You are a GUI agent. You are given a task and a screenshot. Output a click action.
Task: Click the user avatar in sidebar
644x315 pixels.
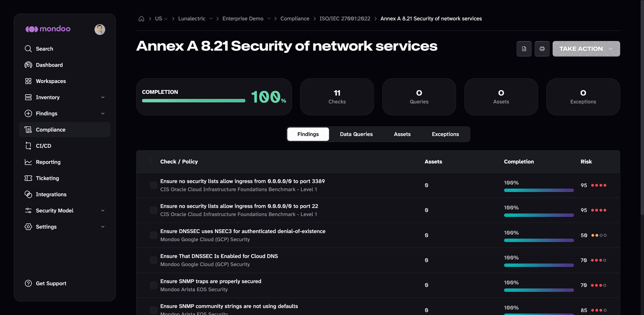pyautogui.click(x=100, y=29)
